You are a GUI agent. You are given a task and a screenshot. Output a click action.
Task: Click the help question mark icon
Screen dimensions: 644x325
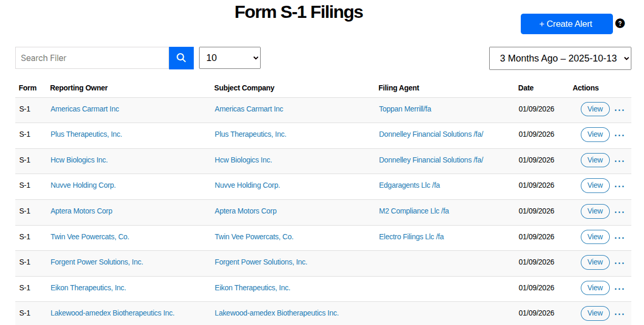[x=620, y=24]
